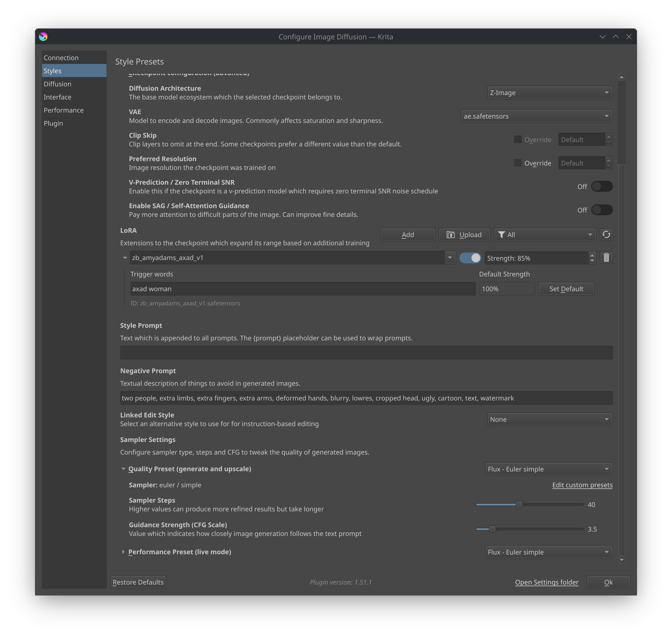672x637 pixels.
Task: Click the Krita logo in title bar
Action: 43,37
